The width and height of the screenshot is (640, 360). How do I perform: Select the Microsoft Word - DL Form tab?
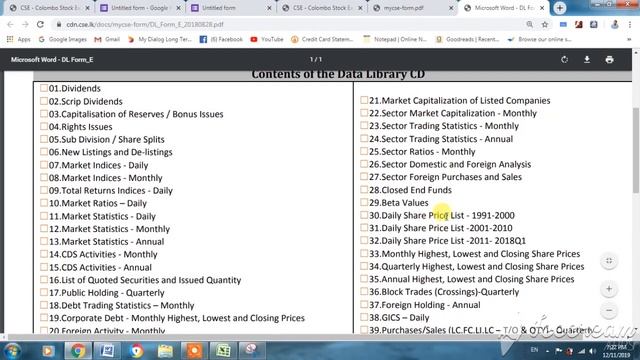coord(504,8)
